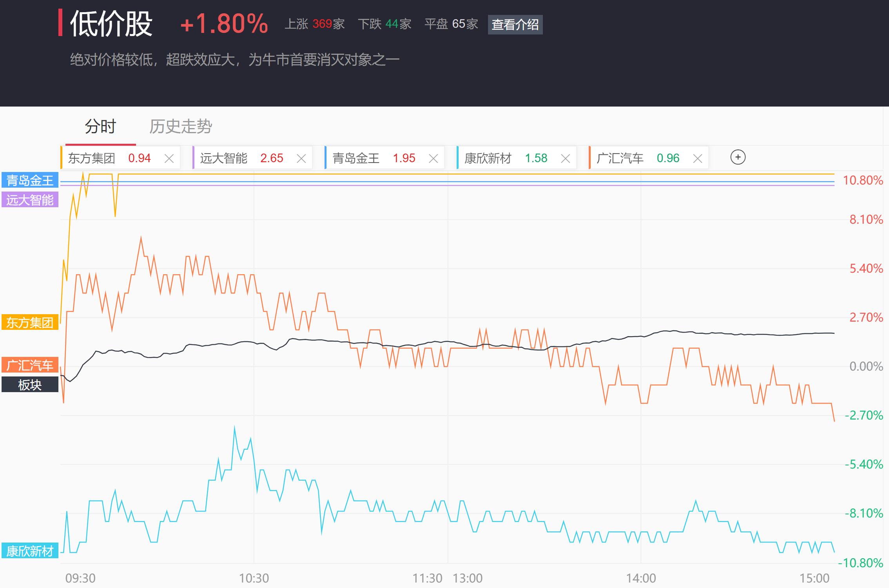
Task: Close the 广汇汽车 comparison chip
Action: point(697,158)
